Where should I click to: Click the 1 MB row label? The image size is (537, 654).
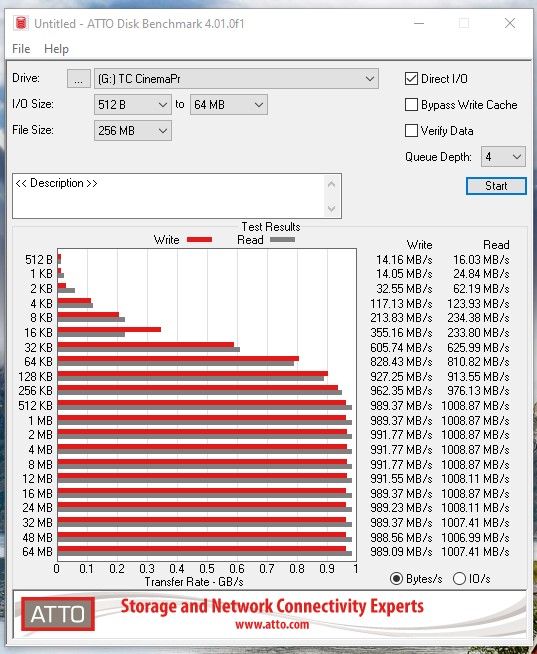41,420
